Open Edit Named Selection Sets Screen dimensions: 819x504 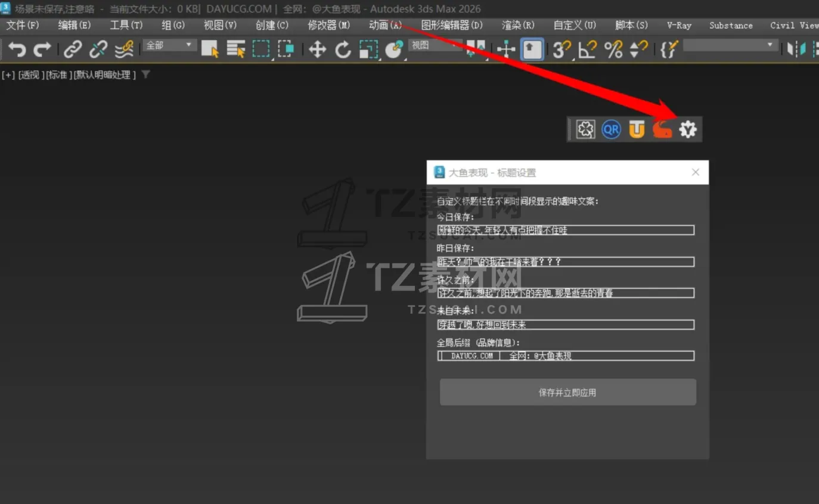click(669, 49)
